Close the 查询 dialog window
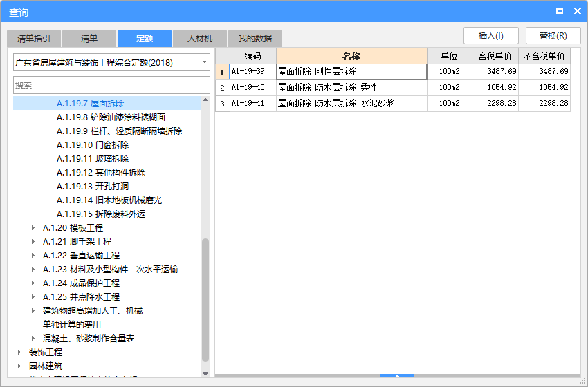588x387 pixels. click(x=578, y=11)
